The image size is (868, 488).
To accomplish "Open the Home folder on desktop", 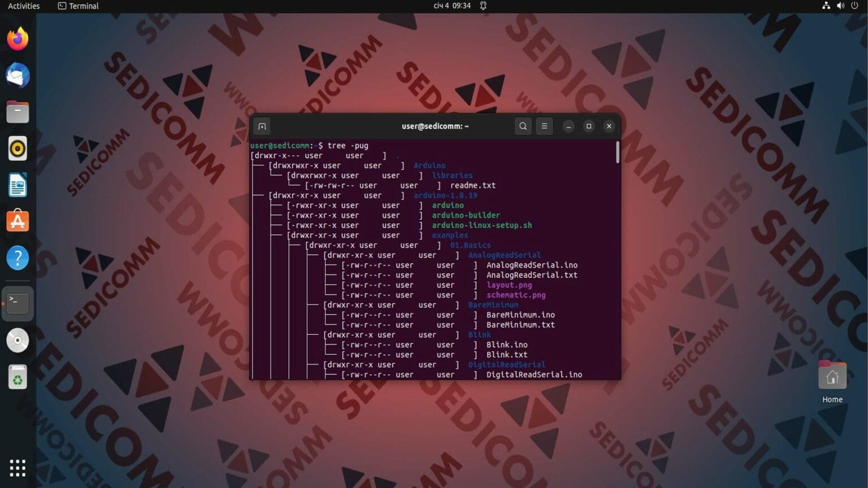I will click(x=832, y=382).
